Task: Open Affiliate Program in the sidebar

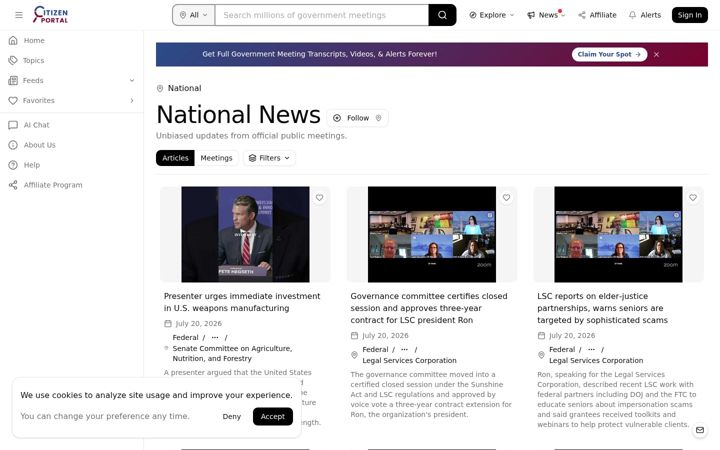Action: click(x=53, y=185)
